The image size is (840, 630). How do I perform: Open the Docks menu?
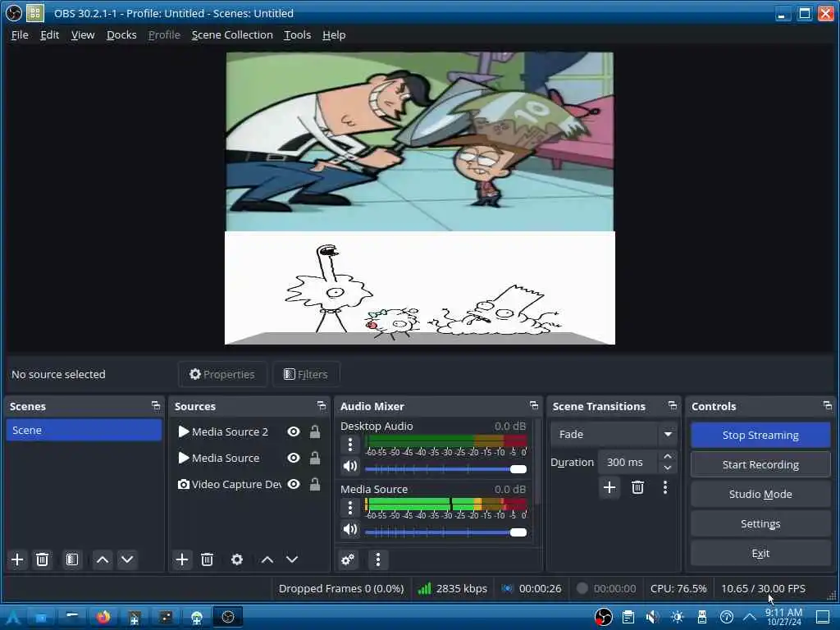tap(121, 34)
